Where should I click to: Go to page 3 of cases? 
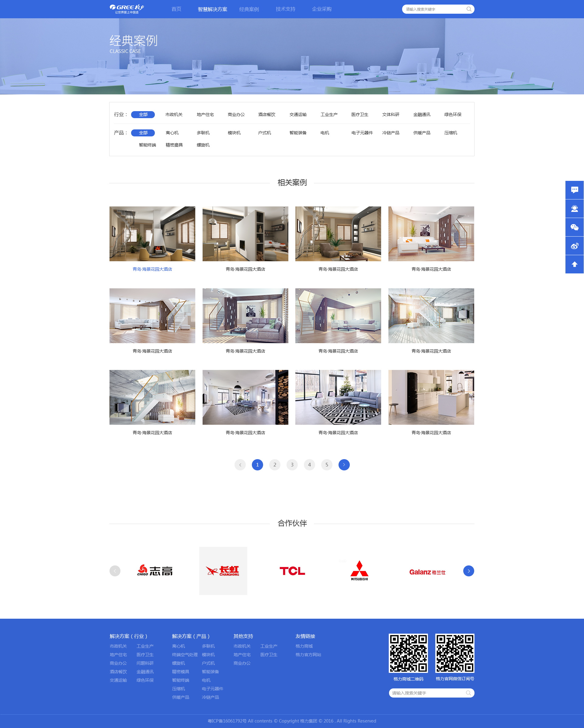pyautogui.click(x=292, y=465)
